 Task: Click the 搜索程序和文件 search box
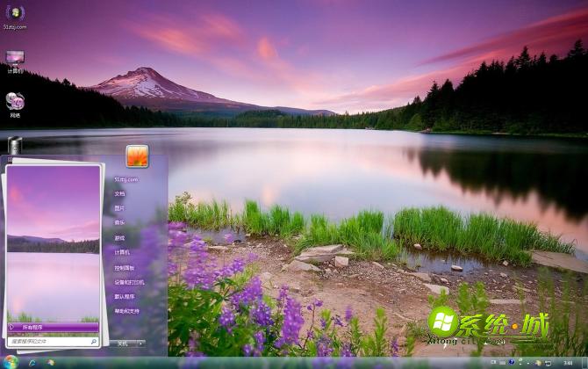51,341
